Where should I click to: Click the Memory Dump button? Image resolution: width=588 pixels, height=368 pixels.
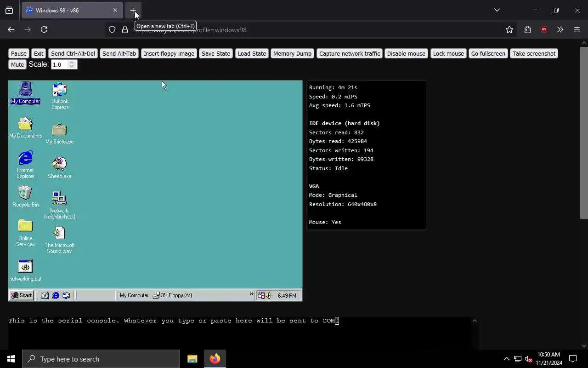point(292,53)
